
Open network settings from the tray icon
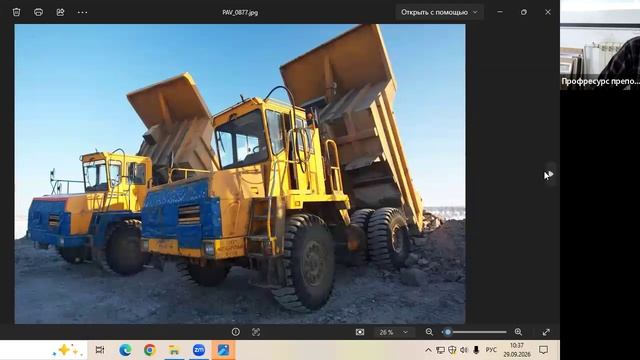tap(440, 350)
